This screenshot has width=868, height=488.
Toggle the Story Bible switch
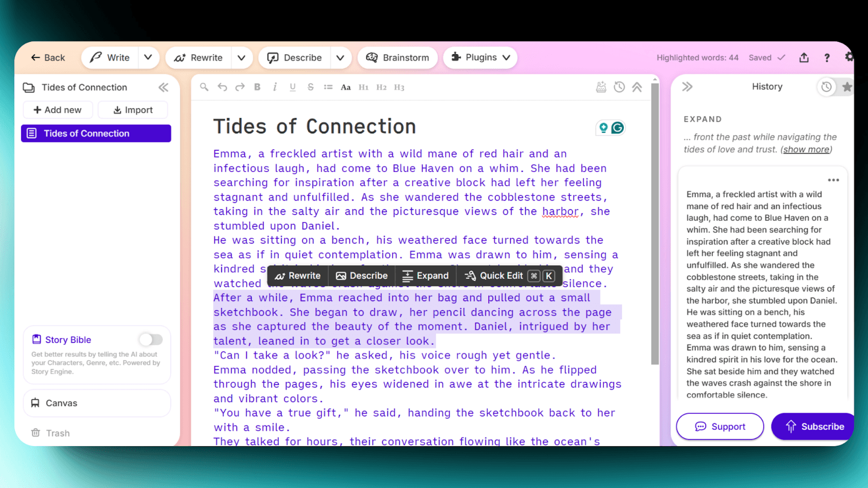pyautogui.click(x=151, y=339)
